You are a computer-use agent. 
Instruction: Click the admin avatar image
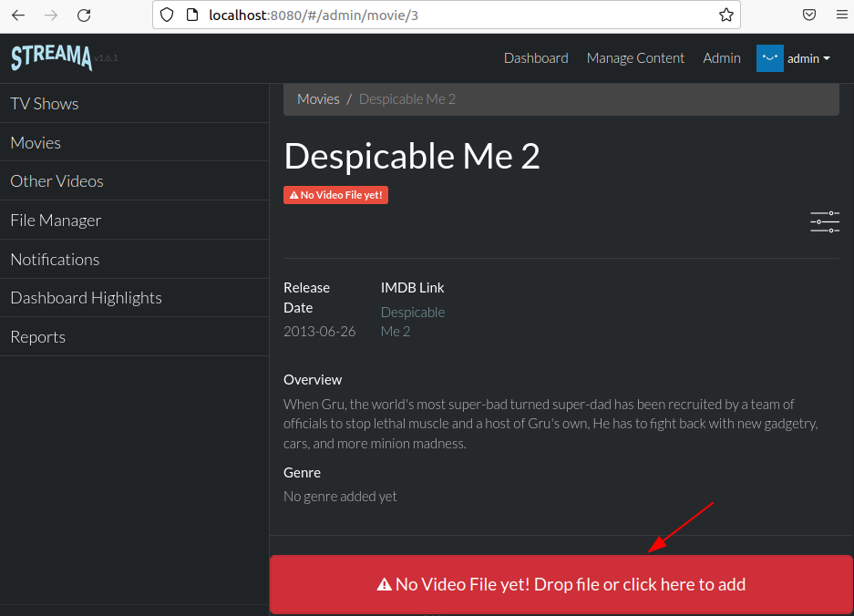[x=769, y=58]
